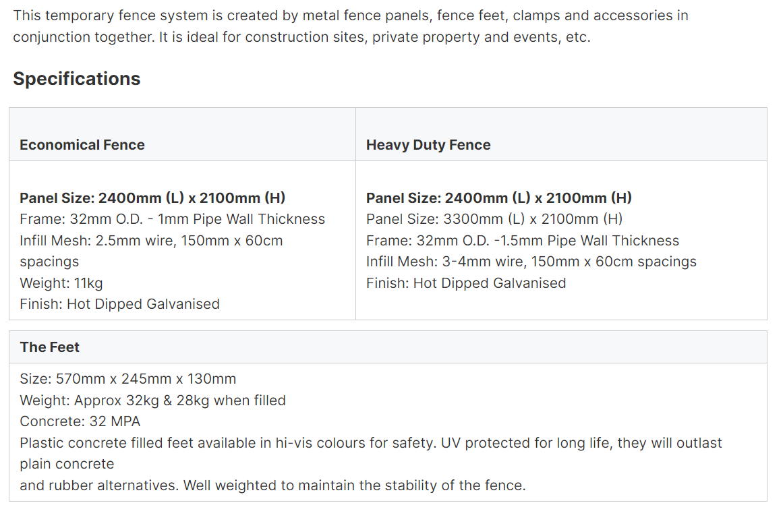Click the feet Size 570mm line
The image size is (783, 532).
click(x=128, y=379)
